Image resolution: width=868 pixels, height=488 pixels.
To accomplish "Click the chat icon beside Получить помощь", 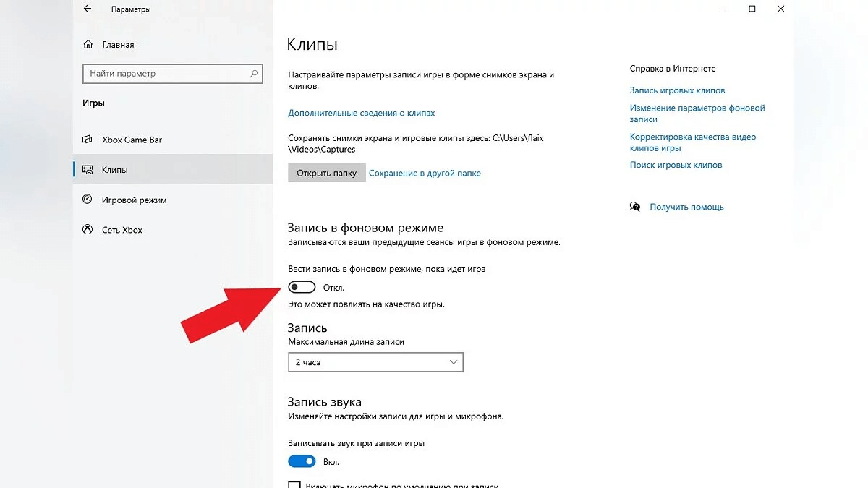I will click(635, 207).
